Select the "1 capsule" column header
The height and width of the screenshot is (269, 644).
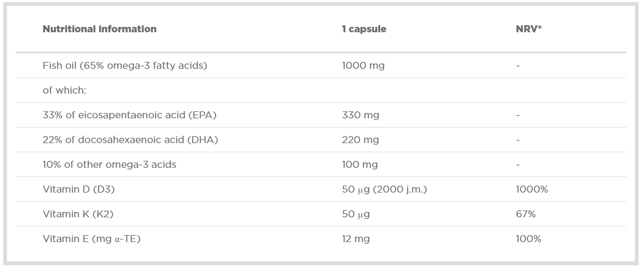364,29
